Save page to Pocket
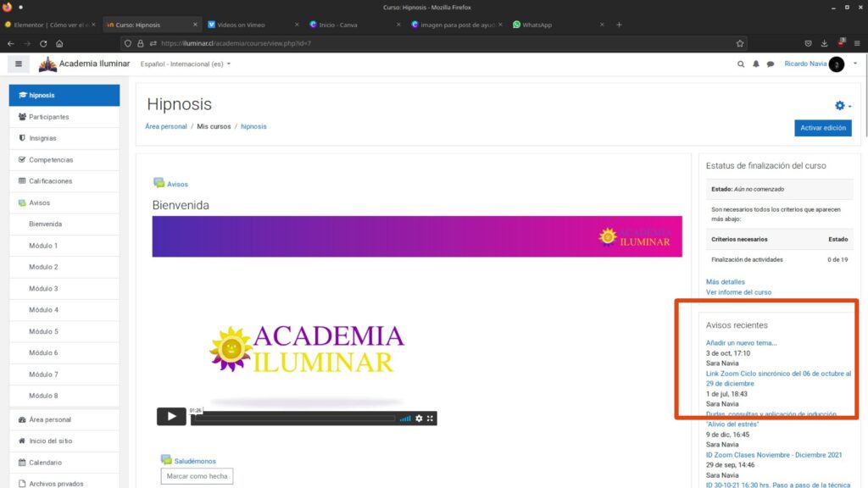This screenshot has width=868, height=488. (x=808, y=43)
